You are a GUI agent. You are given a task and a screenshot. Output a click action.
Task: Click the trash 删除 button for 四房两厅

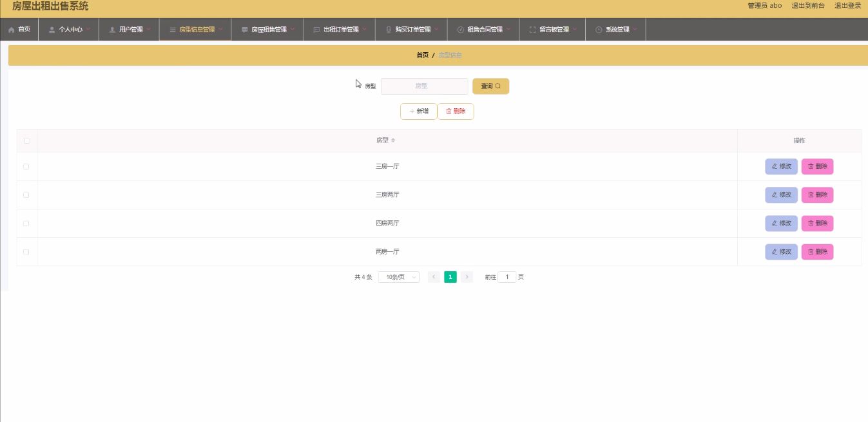tap(817, 223)
